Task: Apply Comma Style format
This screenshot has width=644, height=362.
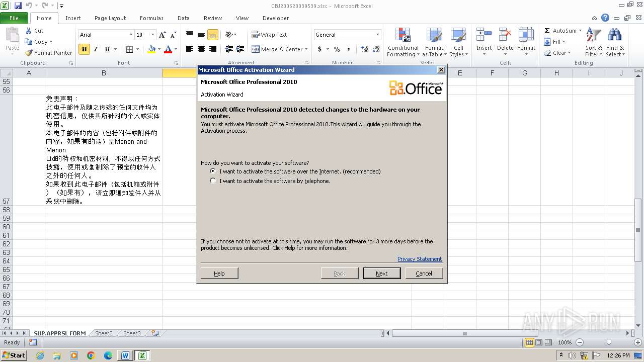Action: tap(348, 49)
